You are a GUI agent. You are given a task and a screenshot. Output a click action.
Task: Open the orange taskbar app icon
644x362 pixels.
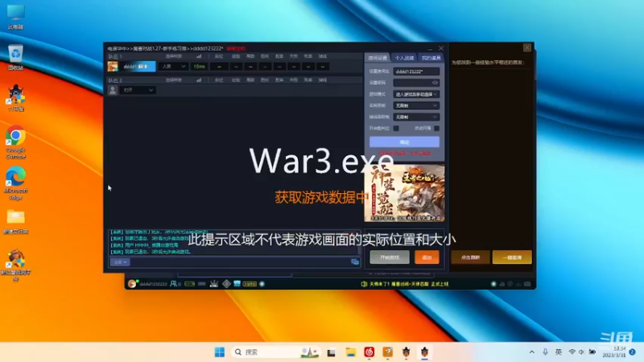pyautogui.click(x=388, y=352)
